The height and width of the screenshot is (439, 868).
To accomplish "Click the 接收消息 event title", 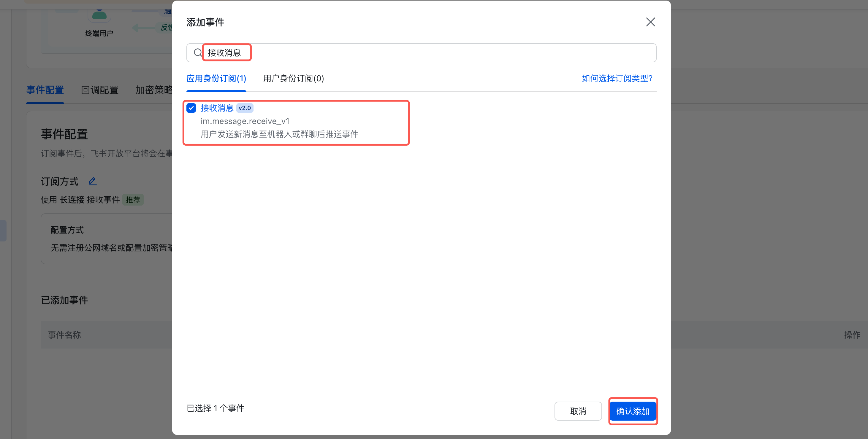I will tap(217, 108).
